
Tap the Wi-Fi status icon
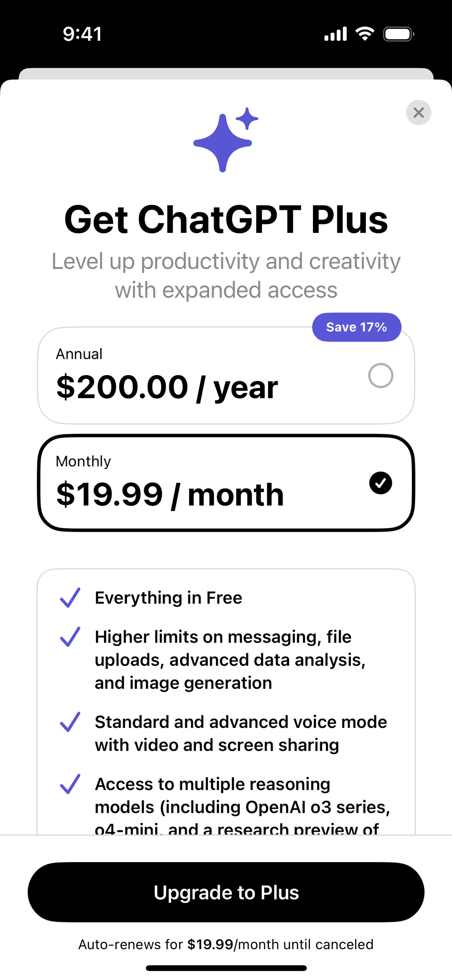coord(364,34)
